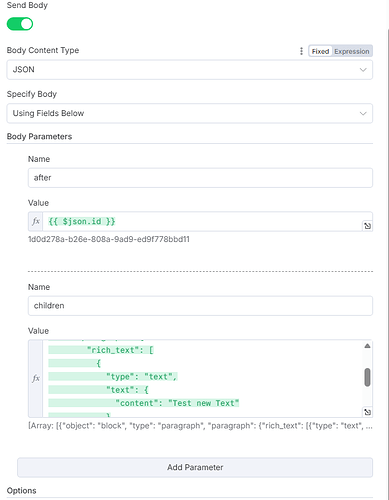Click the fx icon beside $json.id value
This screenshot has width=389, height=500.
pyautogui.click(x=36, y=221)
